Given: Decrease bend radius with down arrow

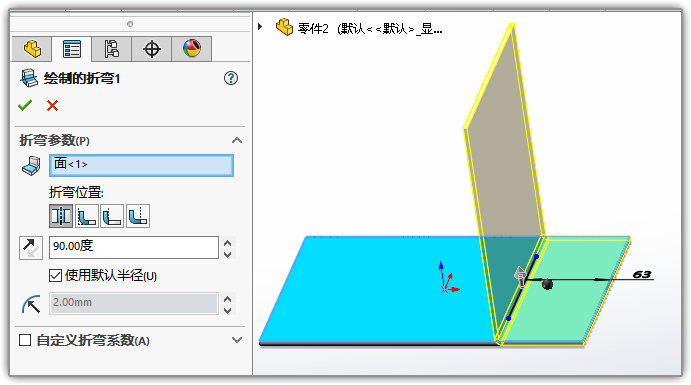Looking at the screenshot, I should click(x=227, y=310).
